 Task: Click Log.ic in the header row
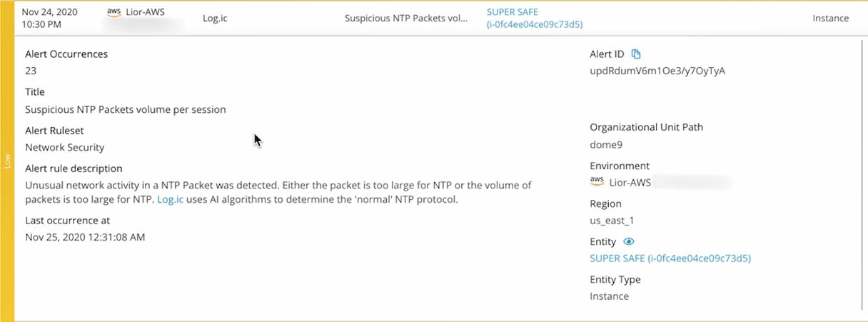pos(215,19)
